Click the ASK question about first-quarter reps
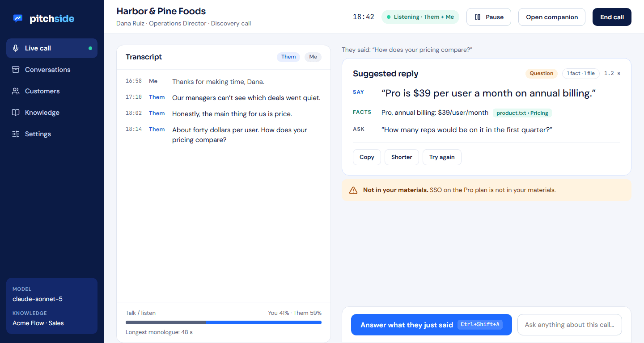The width and height of the screenshot is (644, 343). tap(467, 130)
